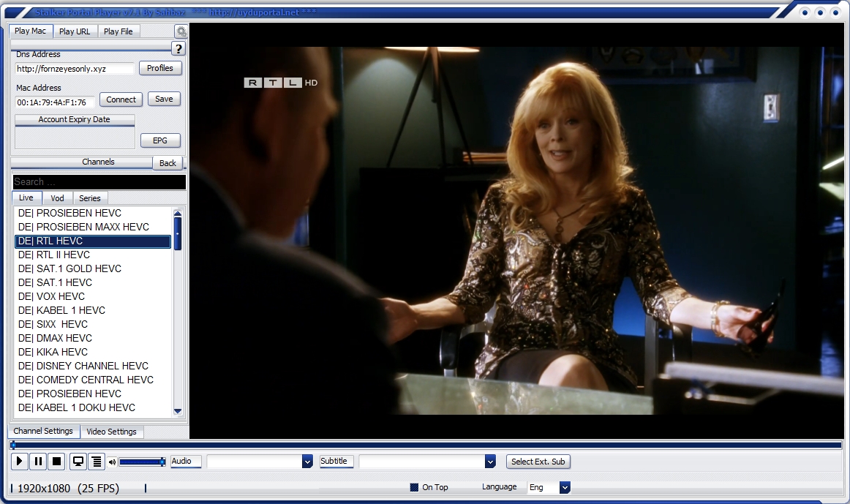Viewport: 850px width, 504px height.
Task: Click the channel Search field
Action: [98, 182]
